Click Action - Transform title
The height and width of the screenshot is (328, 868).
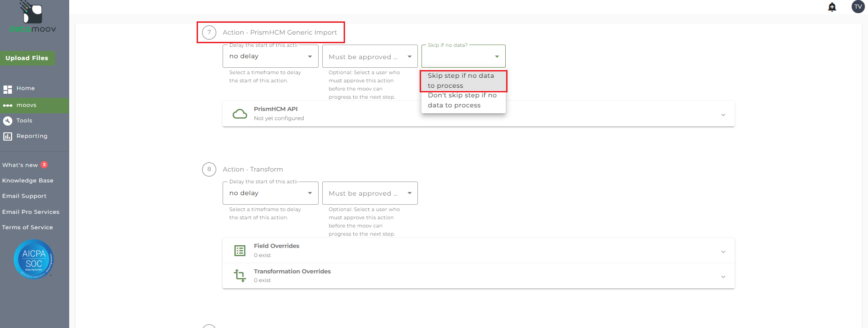[253, 169]
